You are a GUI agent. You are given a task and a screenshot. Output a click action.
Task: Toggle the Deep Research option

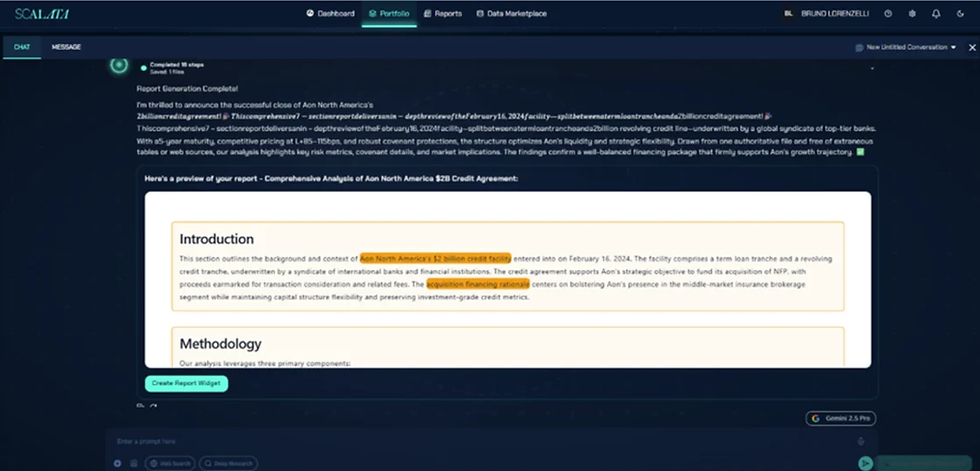(x=228, y=464)
